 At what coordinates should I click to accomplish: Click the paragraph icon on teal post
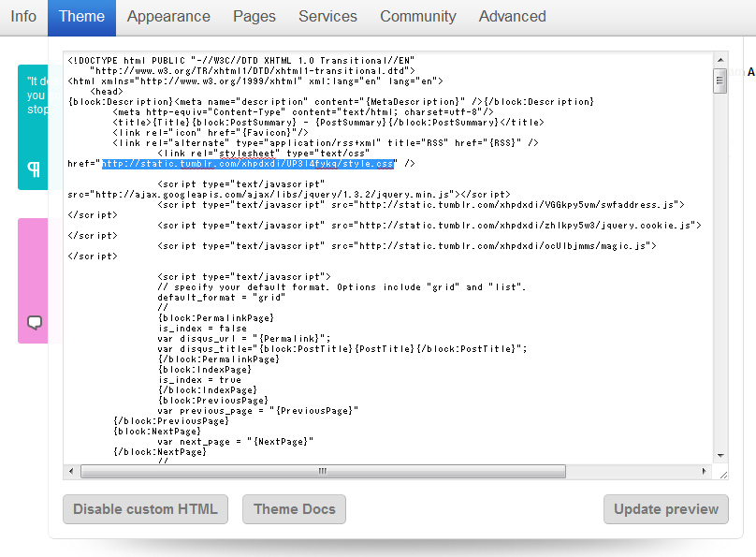pos(34,169)
